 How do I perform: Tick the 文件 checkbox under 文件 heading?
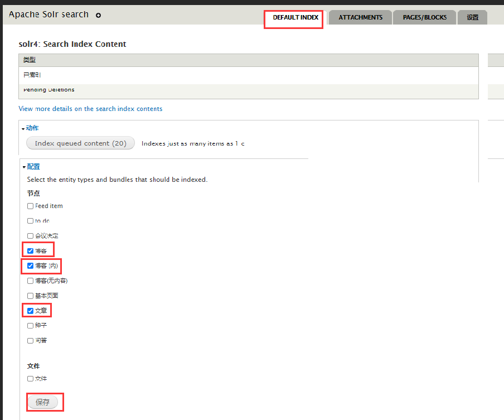[x=30, y=379]
